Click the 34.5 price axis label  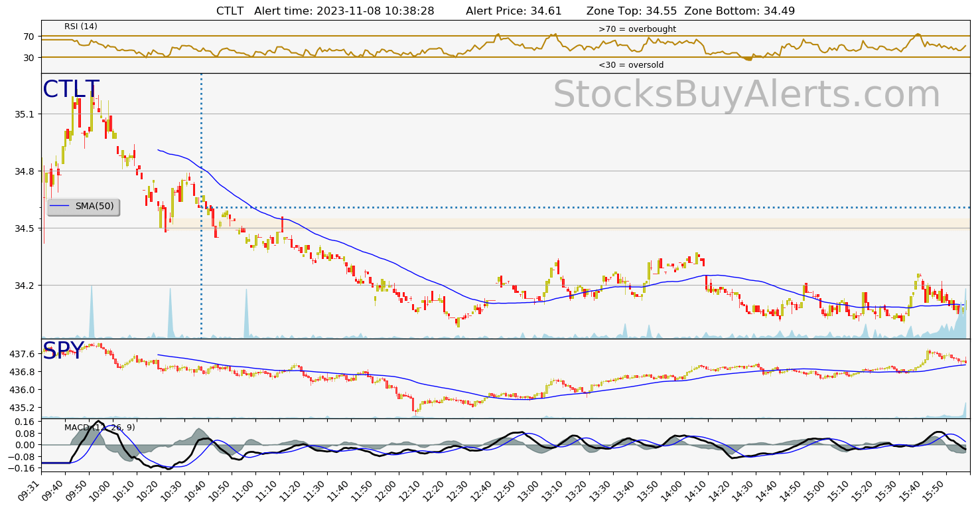coord(24,228)
